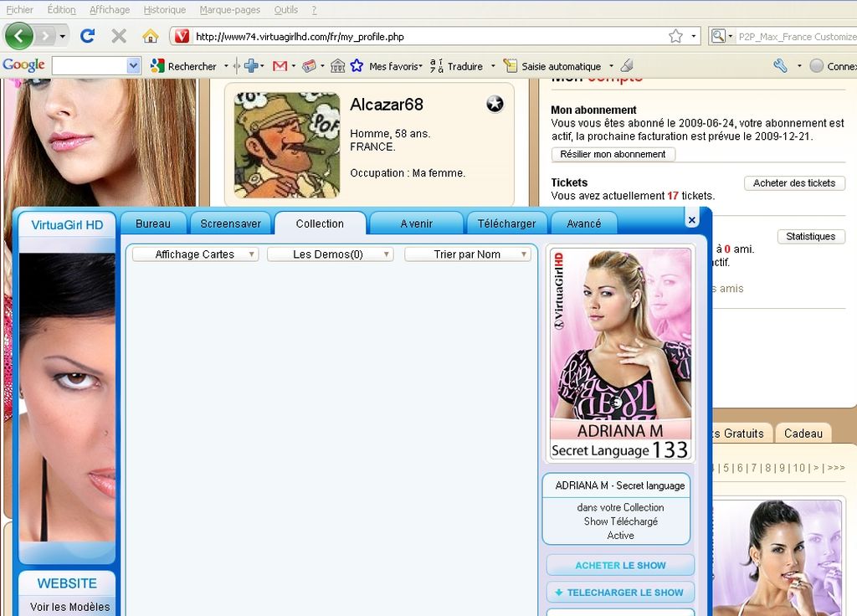Click ACHETER LE SHOW button
Viewport: 857px width, 616px height.
click(620, 565)
